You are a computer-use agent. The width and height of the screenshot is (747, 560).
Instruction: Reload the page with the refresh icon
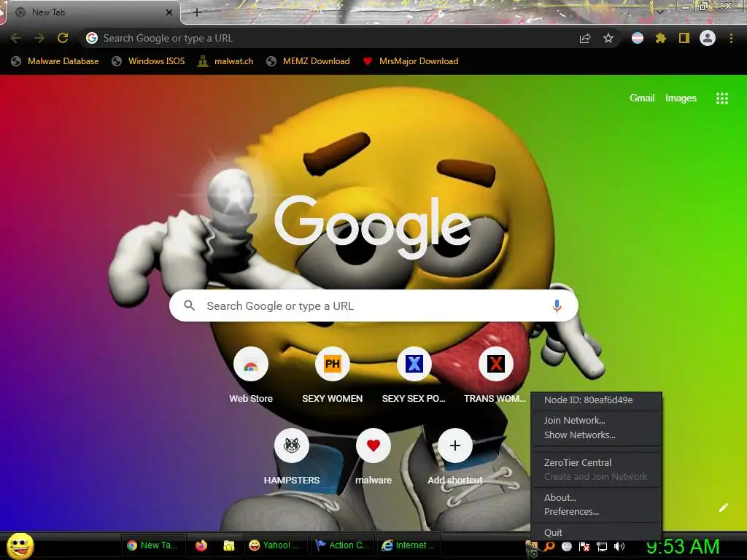pos(63,38)
